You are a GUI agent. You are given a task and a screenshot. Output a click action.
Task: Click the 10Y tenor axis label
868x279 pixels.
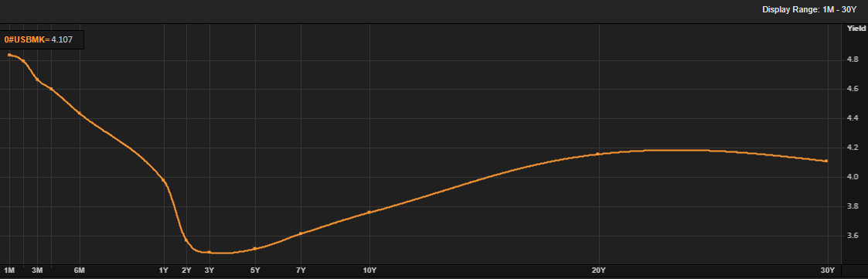coord(369,270)
